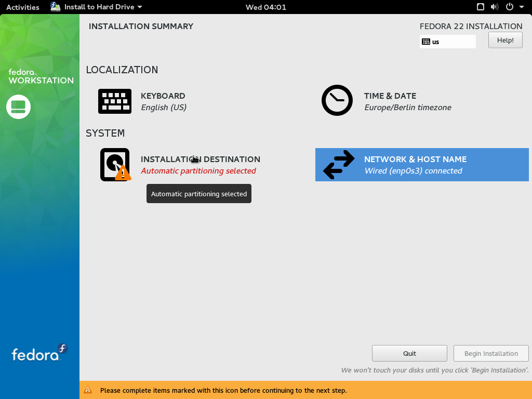Click the hard drive Installation Destination icon

114,165
